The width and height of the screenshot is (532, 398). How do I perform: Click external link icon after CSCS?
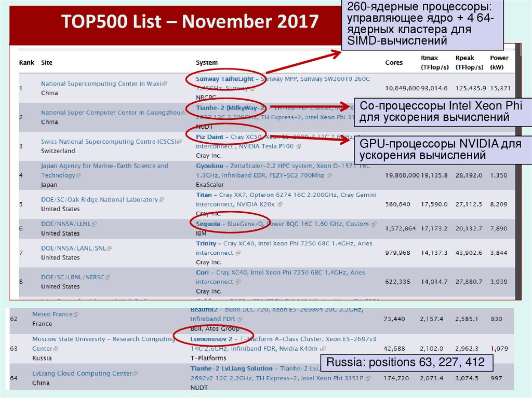[x=179, y=142]
